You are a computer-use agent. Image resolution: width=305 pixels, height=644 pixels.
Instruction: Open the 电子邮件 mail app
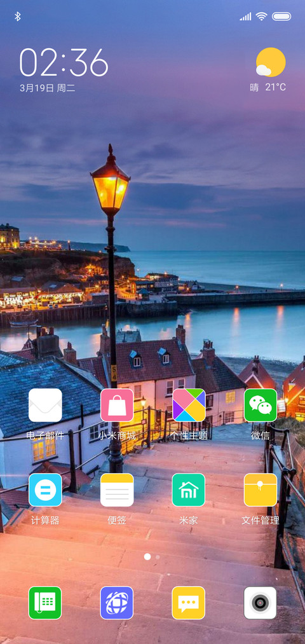tap(45, 405)
